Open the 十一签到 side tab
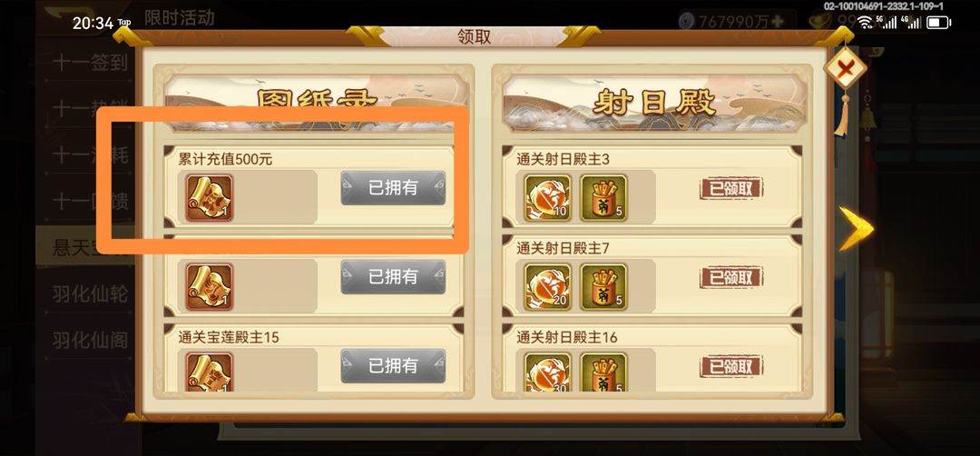Screen dimensions: 980x456 coord(91,63)
